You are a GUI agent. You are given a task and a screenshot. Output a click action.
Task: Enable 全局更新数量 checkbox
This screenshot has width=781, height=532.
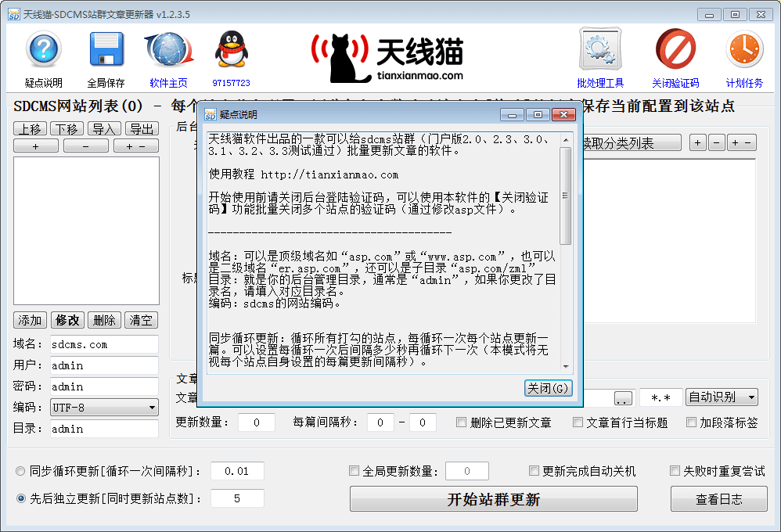click(x=355, y=471)
